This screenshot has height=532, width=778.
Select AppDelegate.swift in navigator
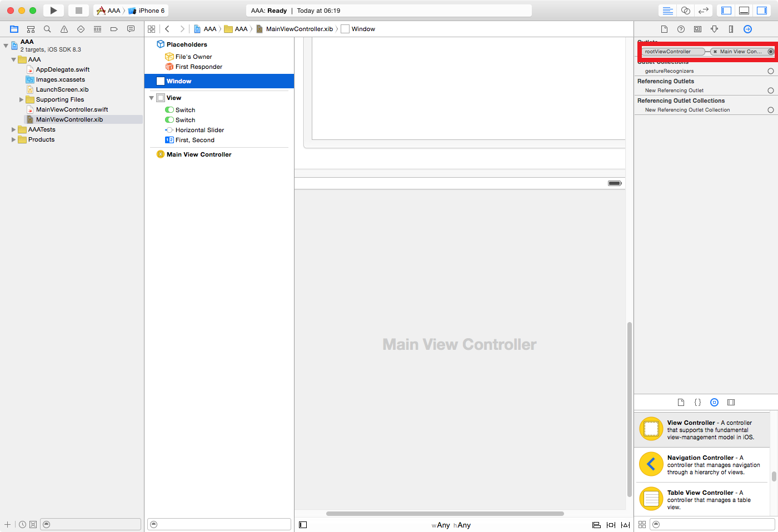tap(62, 69)
